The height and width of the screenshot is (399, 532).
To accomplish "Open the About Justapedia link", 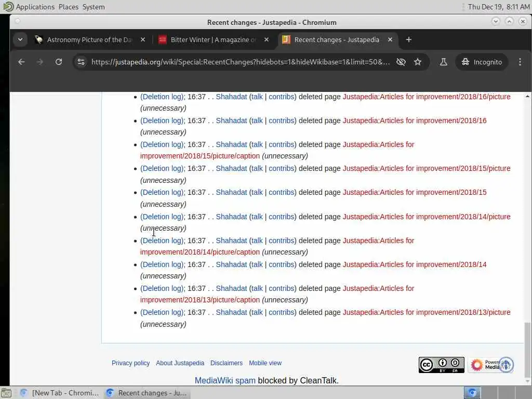I will tap(180, 363).
